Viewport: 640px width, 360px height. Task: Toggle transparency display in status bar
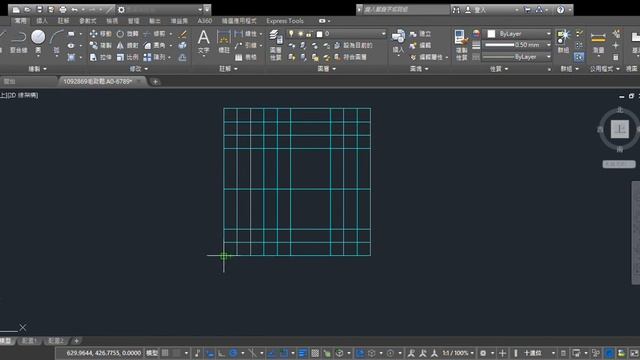click(x=315, y=353)
